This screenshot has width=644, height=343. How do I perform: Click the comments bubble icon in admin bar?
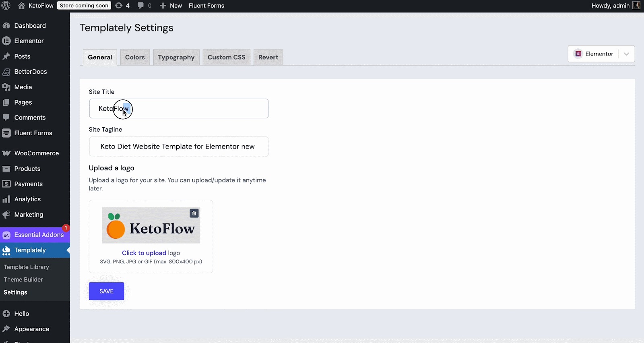pos(140,6)
